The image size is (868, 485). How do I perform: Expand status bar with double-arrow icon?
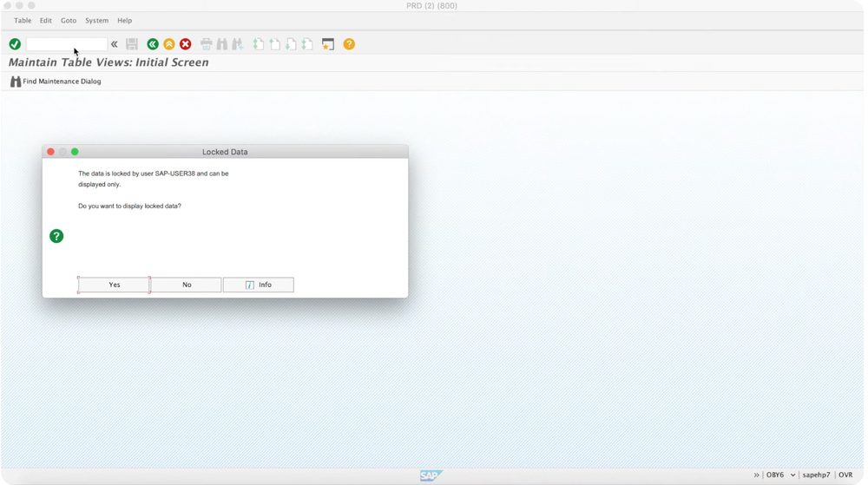756,475
